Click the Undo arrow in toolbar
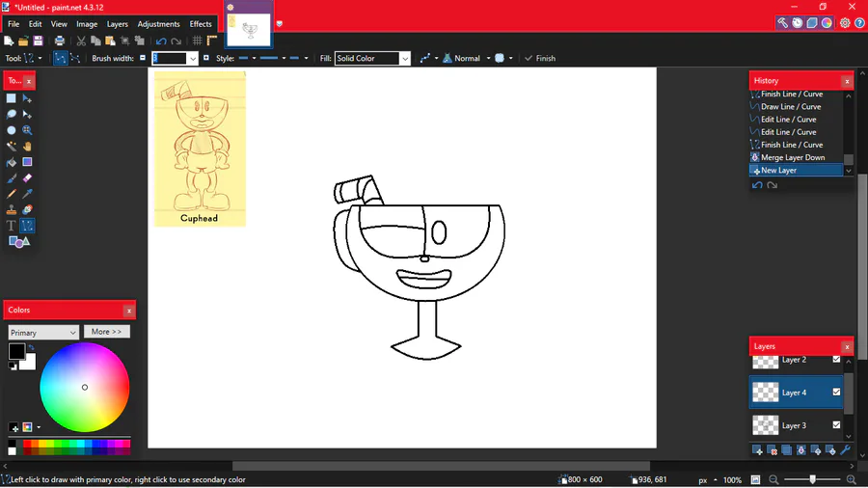Image resolution: width=868 pixels, height=488 pixels. (x=161, y=41)
